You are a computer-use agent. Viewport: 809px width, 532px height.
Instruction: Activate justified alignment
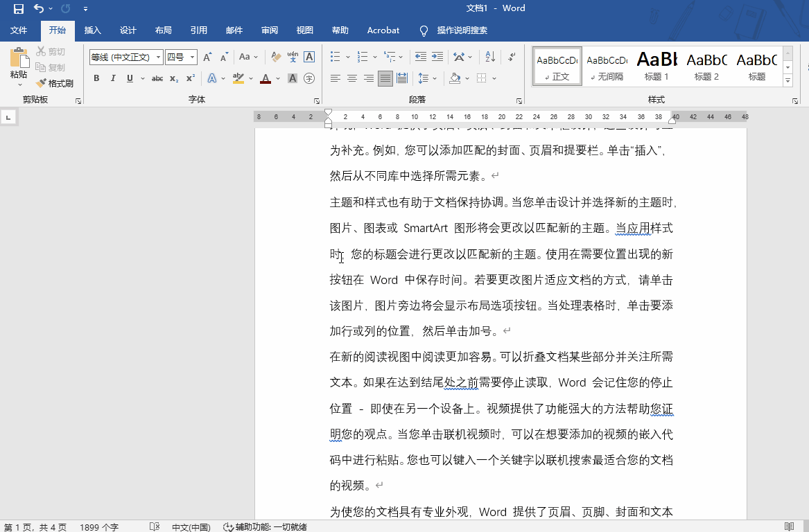385,78
